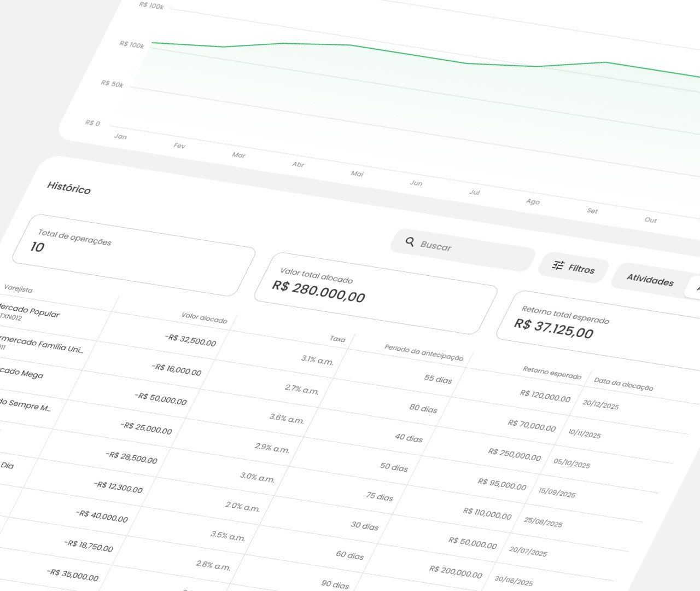Viewport: 700px width, 591px height.
Task: Click the 75 dias period cell
Action: pyautogui.click(x=380, y=497)
